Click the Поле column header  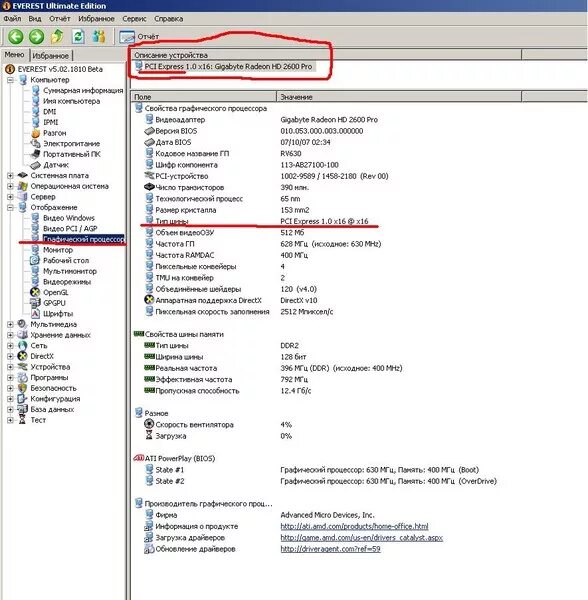pyautogui.click(x=204, y=97)
